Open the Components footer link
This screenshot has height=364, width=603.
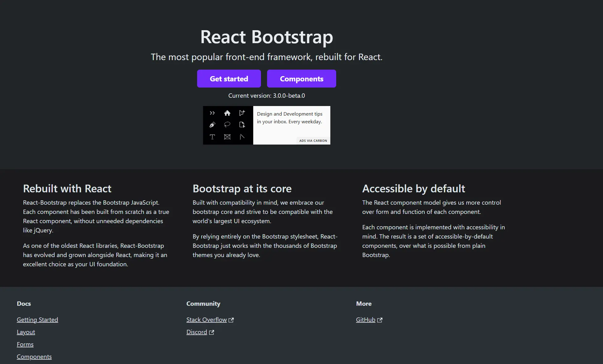coord(34,357)
